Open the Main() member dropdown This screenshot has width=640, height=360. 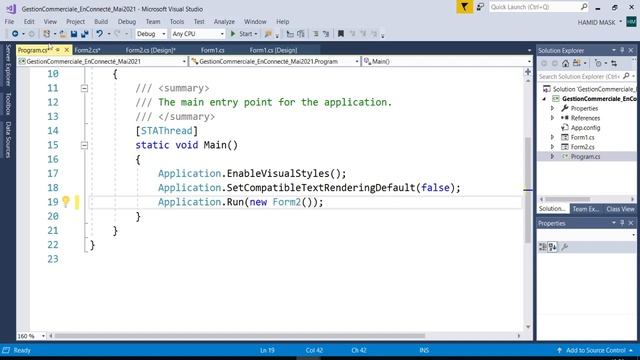pyautogui.click(x=447, y=61)
